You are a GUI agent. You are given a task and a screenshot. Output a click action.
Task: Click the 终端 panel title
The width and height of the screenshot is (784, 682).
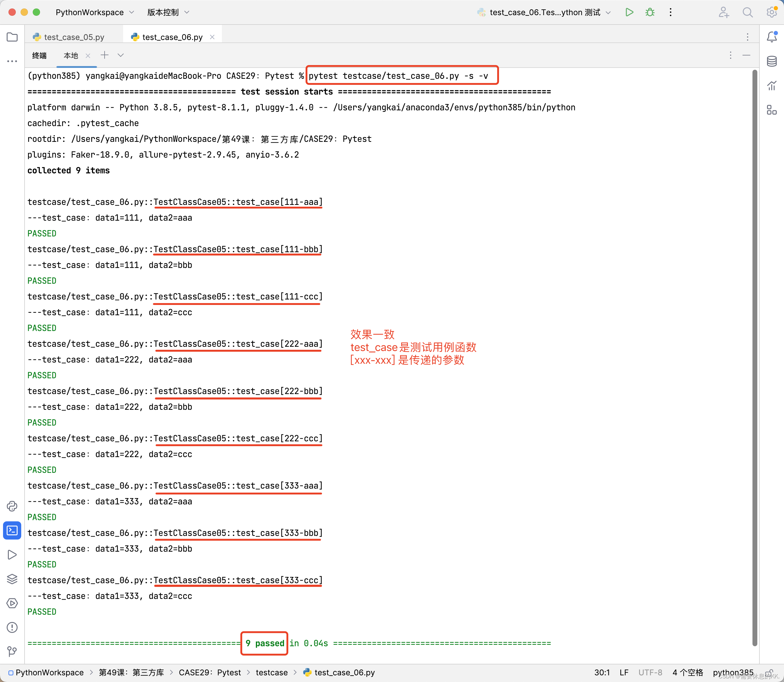(39, 55)
